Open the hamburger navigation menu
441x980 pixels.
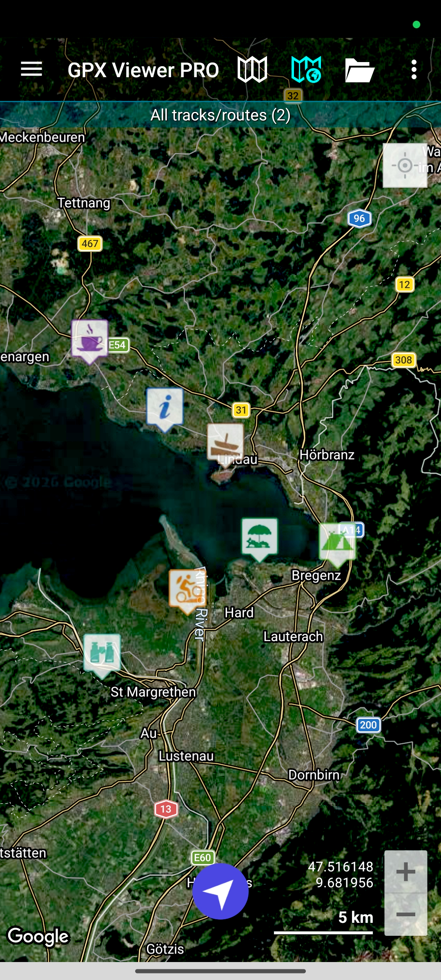(31, 69)
